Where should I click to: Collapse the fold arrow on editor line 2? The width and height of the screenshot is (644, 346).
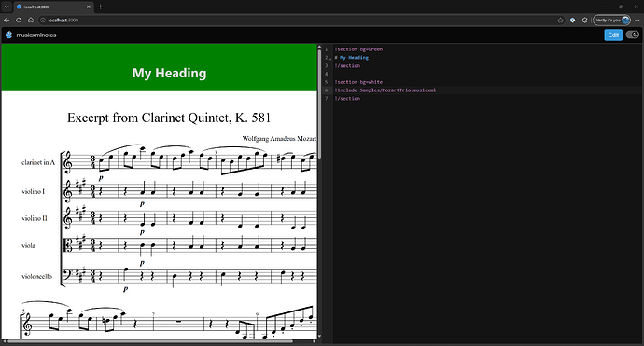(x=330, y=59)
